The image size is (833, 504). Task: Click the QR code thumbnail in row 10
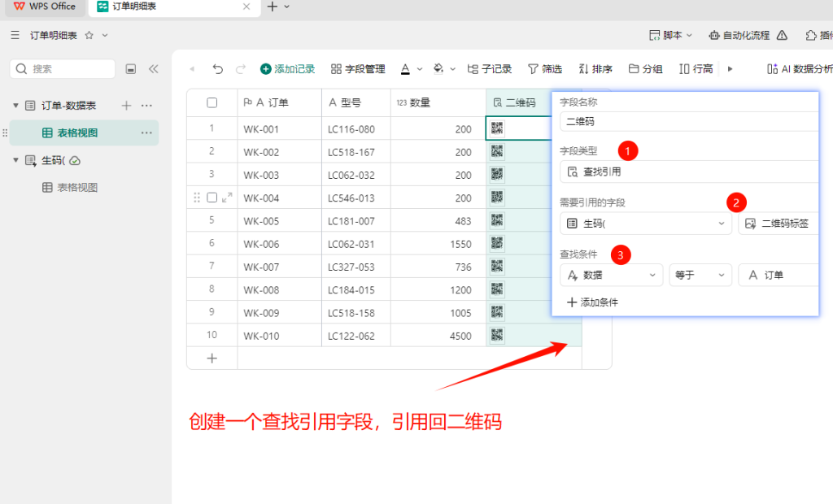[497, 335]
